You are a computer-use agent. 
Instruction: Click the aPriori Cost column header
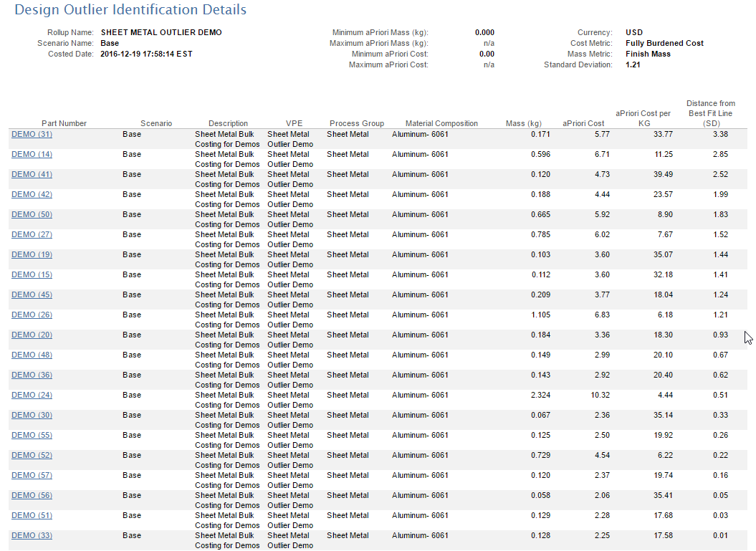pyautogui.click(x=583, y=123)
